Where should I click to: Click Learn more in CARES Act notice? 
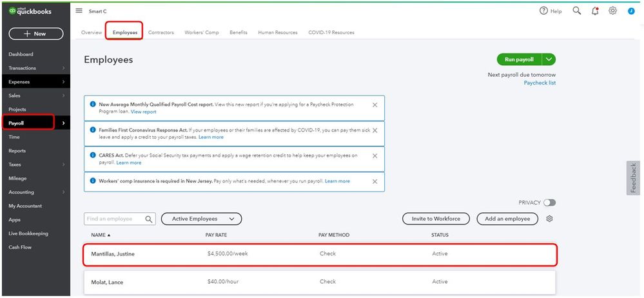click(128, 163)
